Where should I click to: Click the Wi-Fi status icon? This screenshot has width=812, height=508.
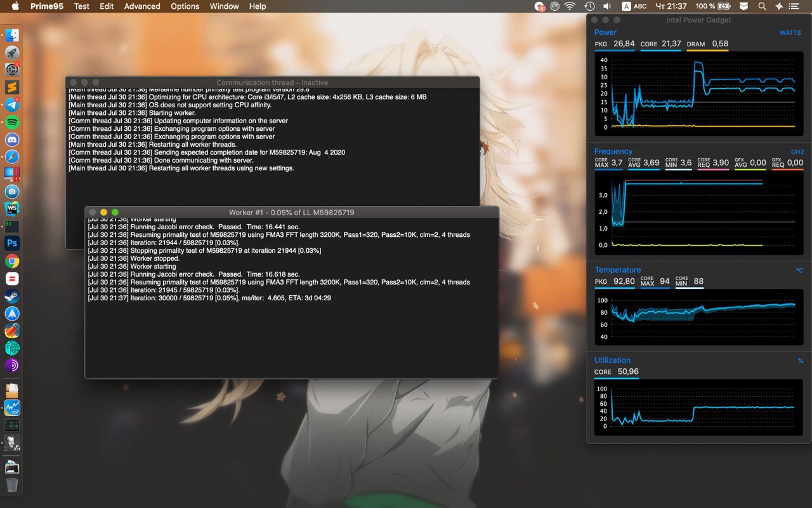click(570, 6)
